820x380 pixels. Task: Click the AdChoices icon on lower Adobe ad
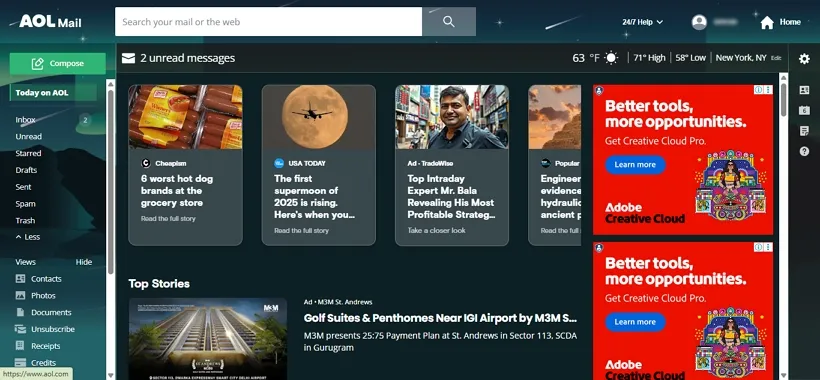coord(758,247)
